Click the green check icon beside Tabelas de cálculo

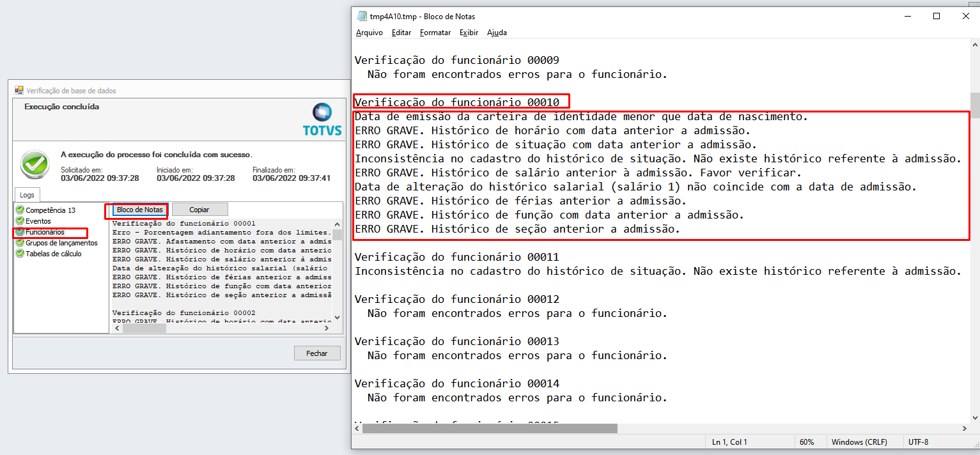click(x=20, y=254)
